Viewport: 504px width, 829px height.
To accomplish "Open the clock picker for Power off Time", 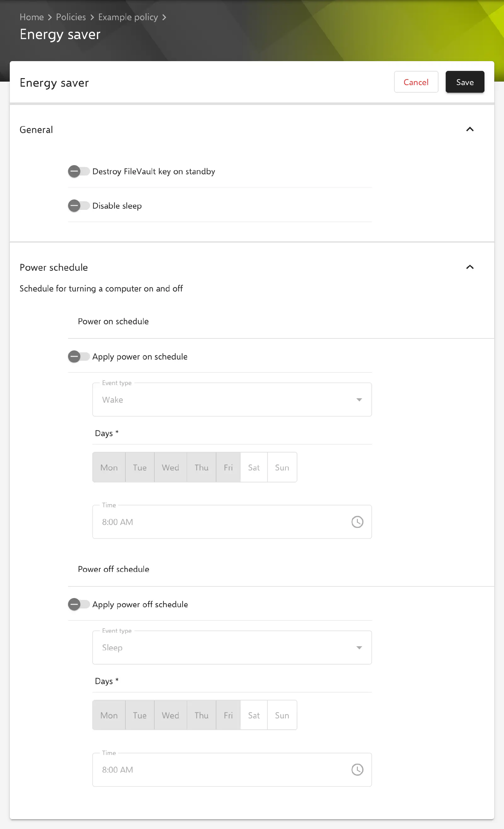I will tap(357, 769).
